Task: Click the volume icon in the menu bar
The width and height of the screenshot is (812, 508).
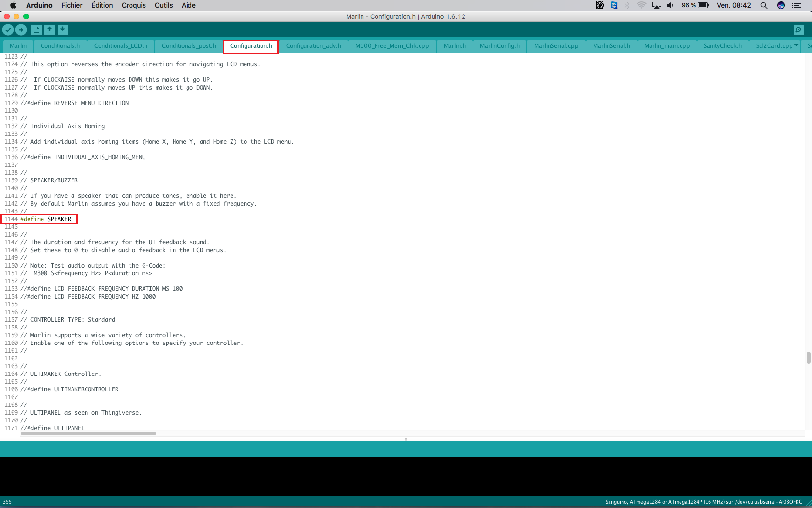Action: [670, 5]
